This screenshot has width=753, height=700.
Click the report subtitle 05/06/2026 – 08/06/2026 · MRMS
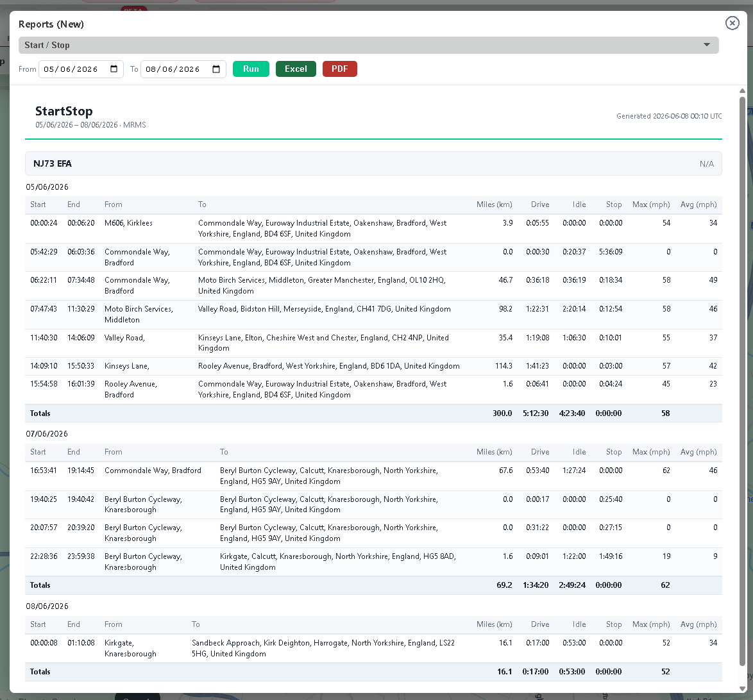pyautogui.click(x=90, y=125)
